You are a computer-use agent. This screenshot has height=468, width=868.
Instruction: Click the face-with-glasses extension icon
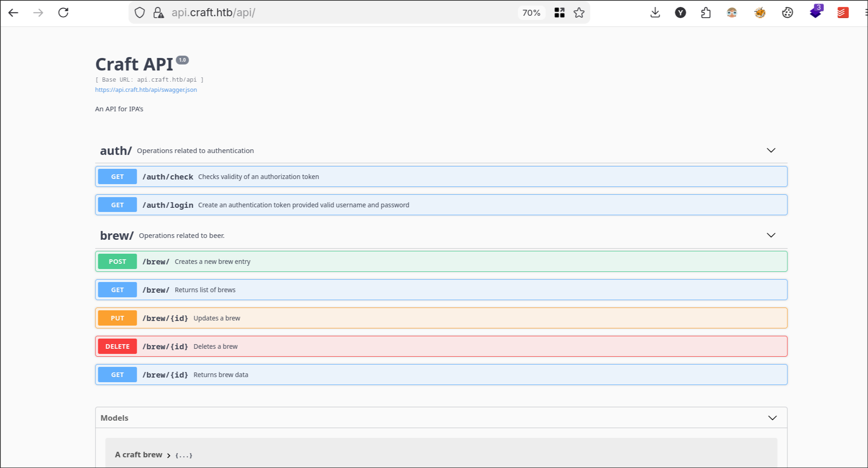point(732,13)
